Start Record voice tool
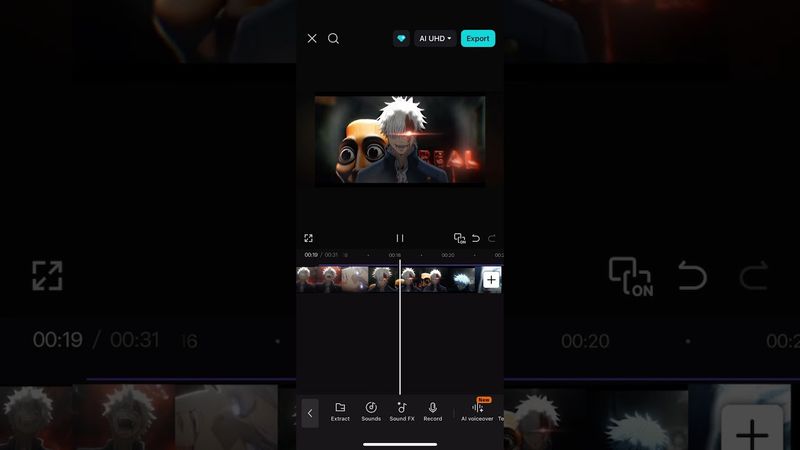This screenshot has height=450, width=800. (x=433, y=411)
